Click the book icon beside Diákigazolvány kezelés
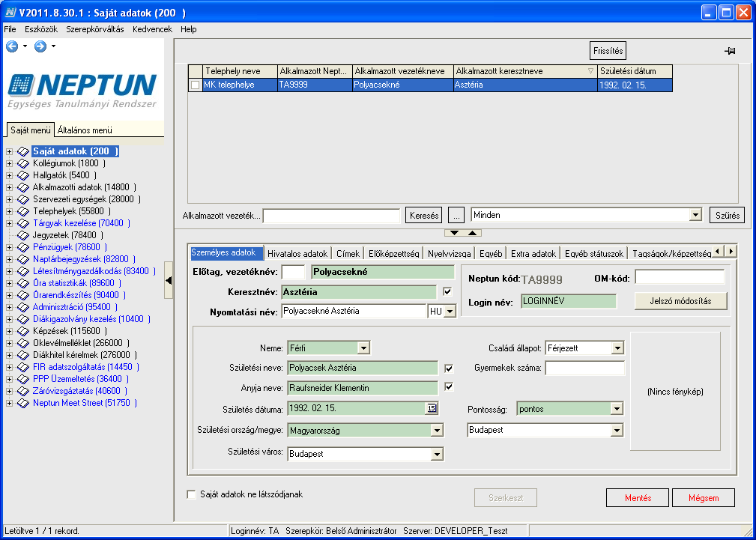Viewport: 756px width, 540px height. (23, 319)
